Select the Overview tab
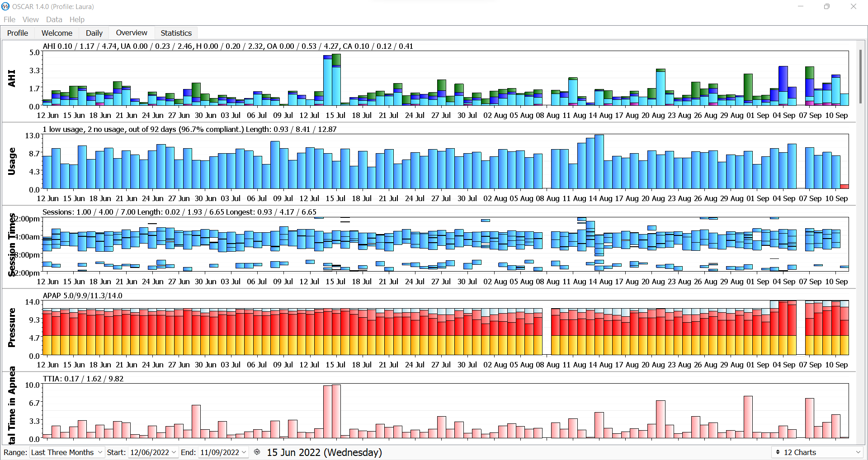This screenshot has width=868, height=460. click(x=132, y=33)
